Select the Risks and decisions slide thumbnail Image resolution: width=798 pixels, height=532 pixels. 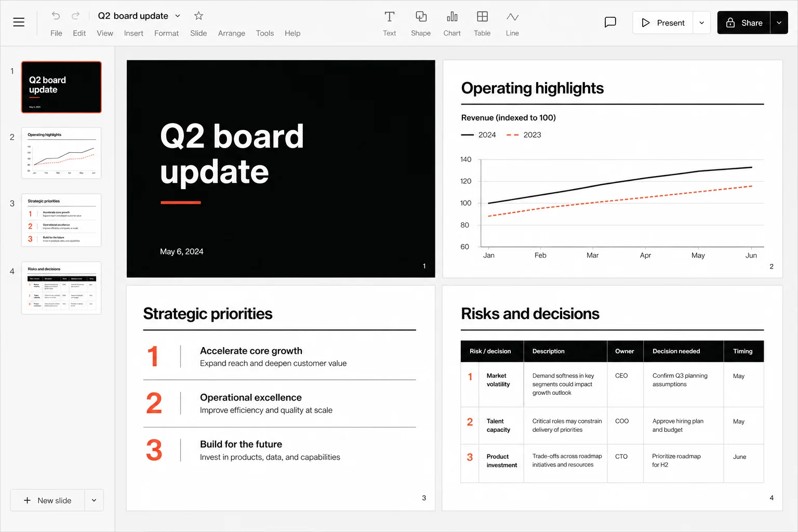click(x=61, y=288)
